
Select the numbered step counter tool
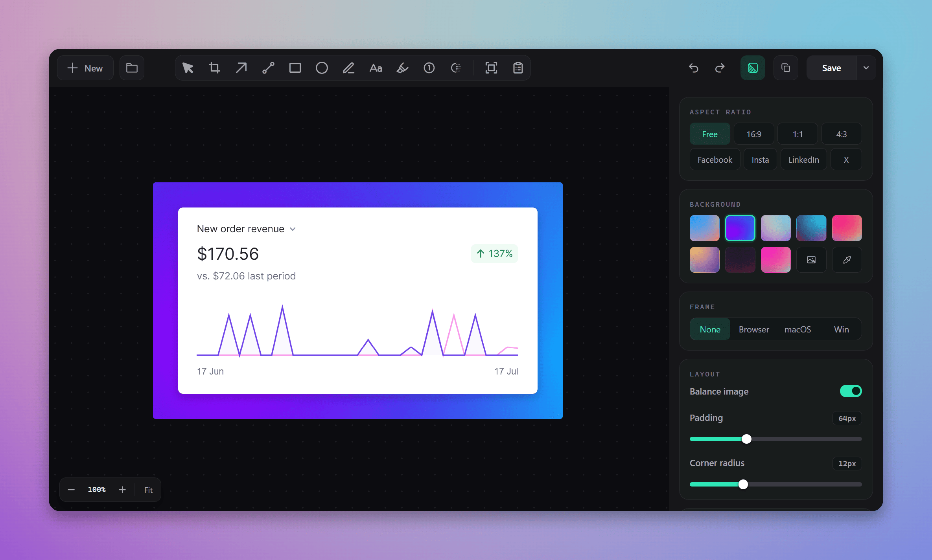tap(429, 68)
